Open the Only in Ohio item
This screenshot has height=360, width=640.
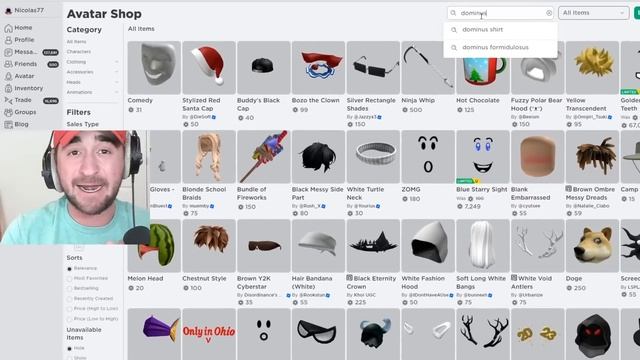tap(209, 334)
